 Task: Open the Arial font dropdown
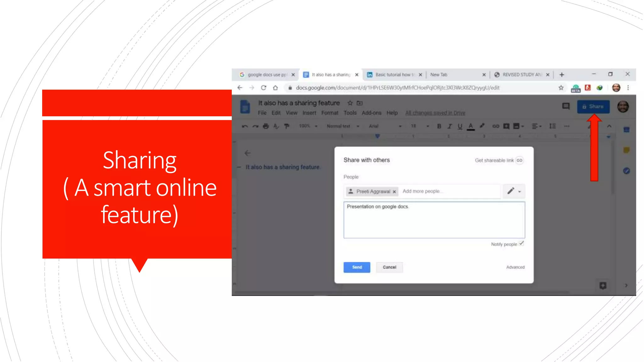(x=385, y=126)
